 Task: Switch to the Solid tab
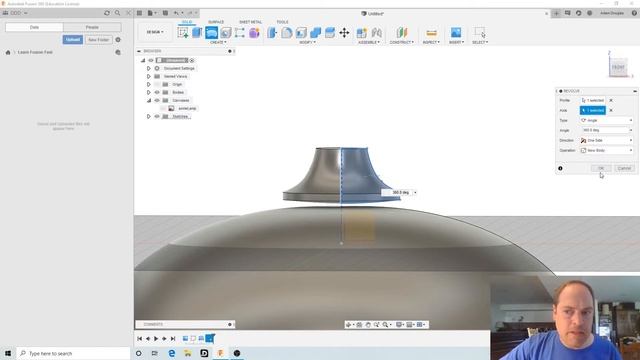click(x=187, y=22)
